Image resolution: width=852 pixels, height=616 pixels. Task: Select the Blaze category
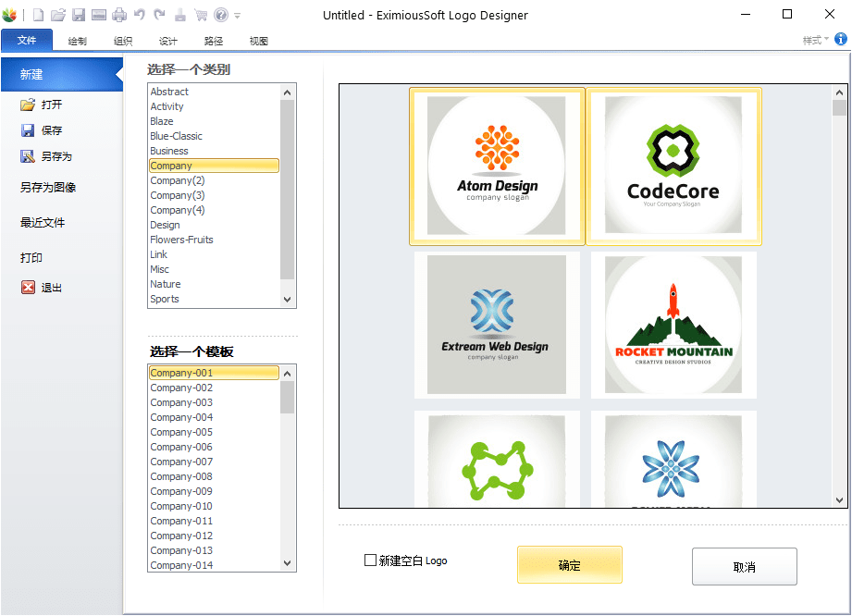pyautogui.click(x=214, y=121)
